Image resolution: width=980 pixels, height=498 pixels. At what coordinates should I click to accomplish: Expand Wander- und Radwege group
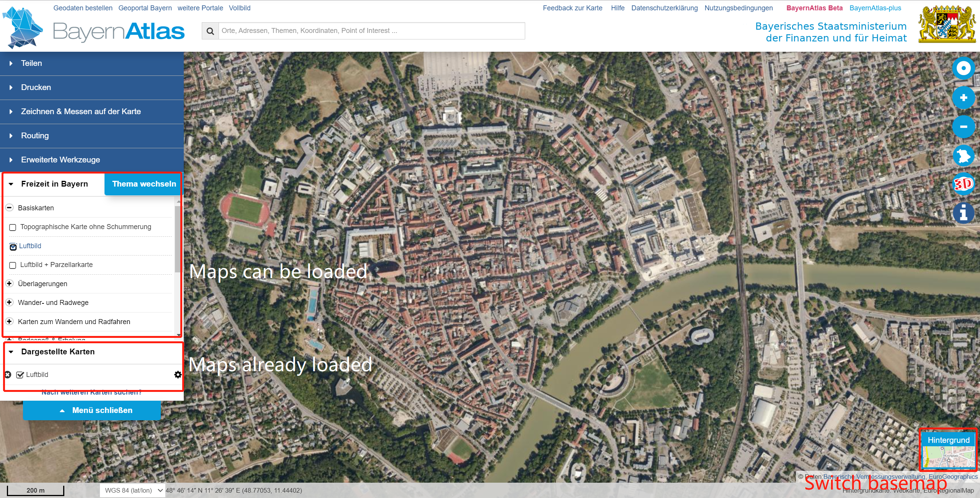click(x=10, y=302)
